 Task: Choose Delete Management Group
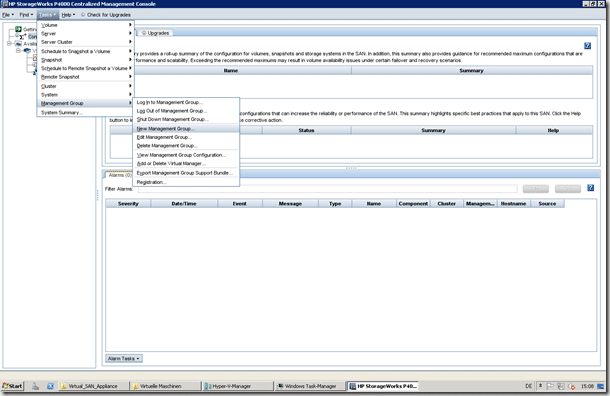tap(186, 146)
